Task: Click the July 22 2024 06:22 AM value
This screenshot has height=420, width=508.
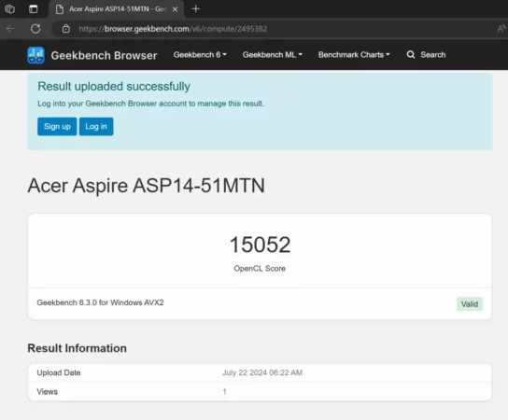Action: 262,372
